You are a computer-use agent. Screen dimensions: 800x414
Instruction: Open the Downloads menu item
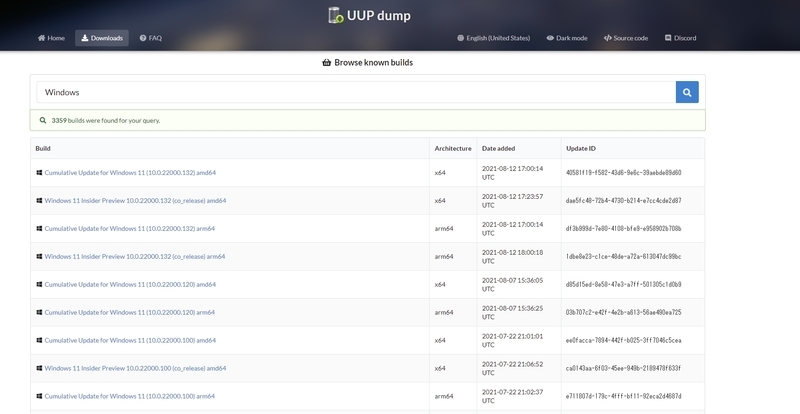(102, 38)
